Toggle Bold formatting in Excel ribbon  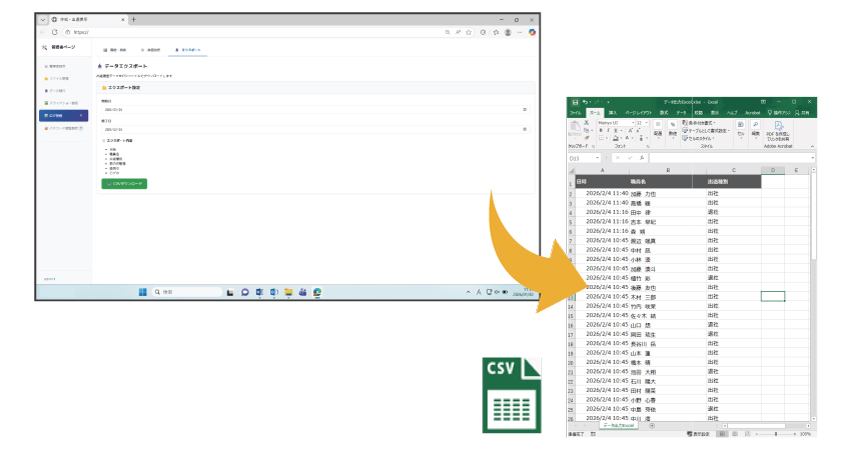599,132
